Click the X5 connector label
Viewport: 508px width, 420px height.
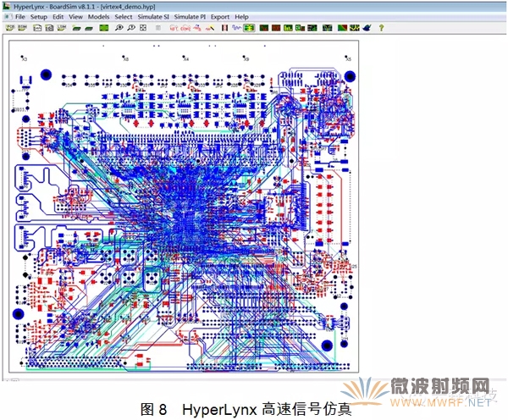click(348, 59)
